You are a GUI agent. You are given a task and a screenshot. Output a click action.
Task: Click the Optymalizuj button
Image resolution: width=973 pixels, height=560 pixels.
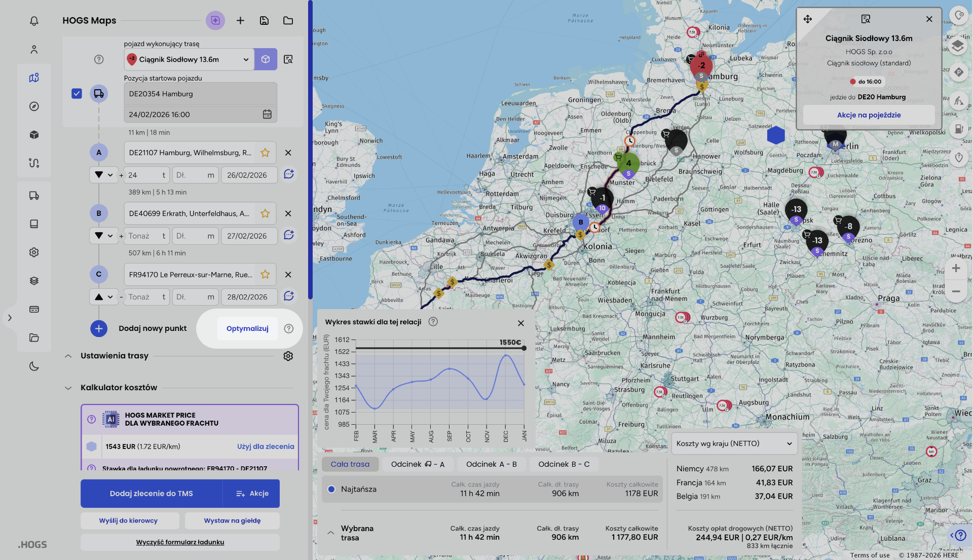[x=247, y=328]
